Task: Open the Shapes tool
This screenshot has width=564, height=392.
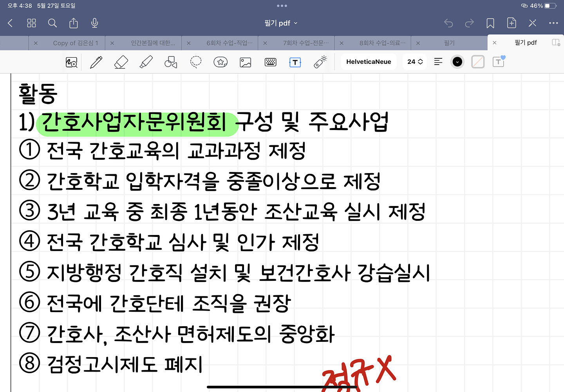Action: point(171,62)
